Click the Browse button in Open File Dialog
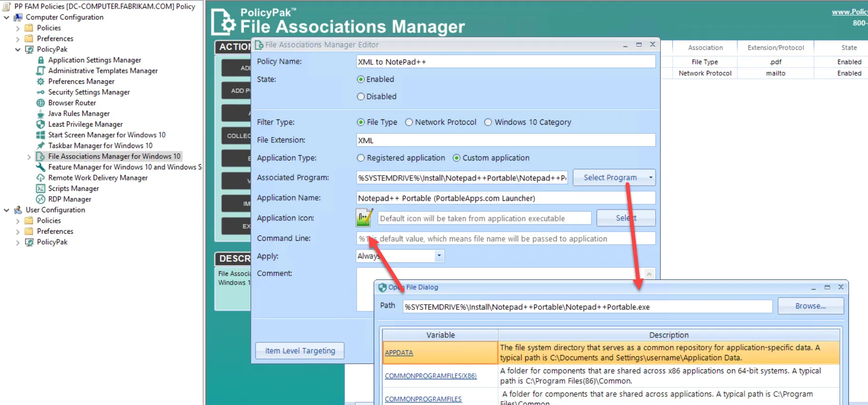 pyautogui.click(x=810, y=306)
